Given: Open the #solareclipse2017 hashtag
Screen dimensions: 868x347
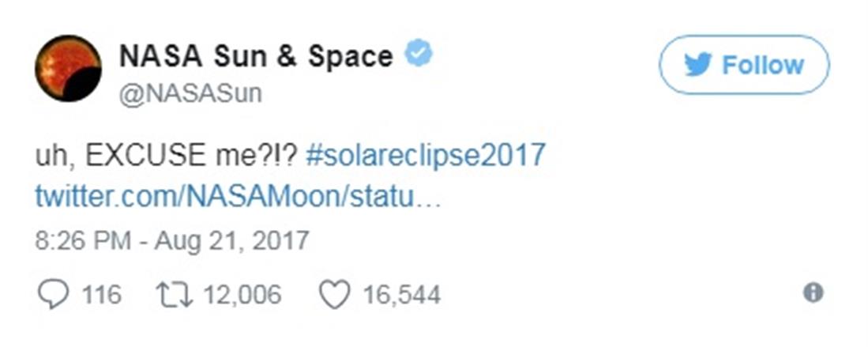Looking at the screenshot, I should click(424, 155).
